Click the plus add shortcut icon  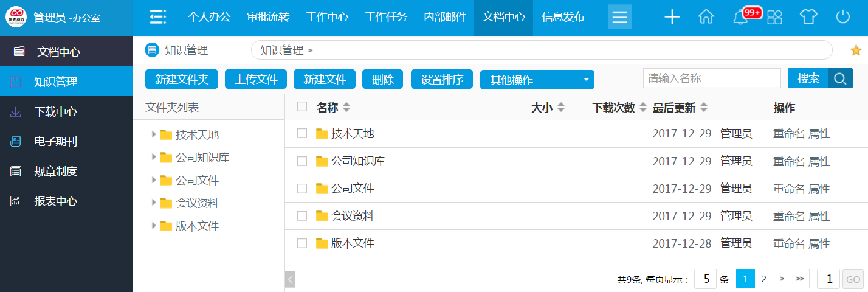[x=672, y=17]
